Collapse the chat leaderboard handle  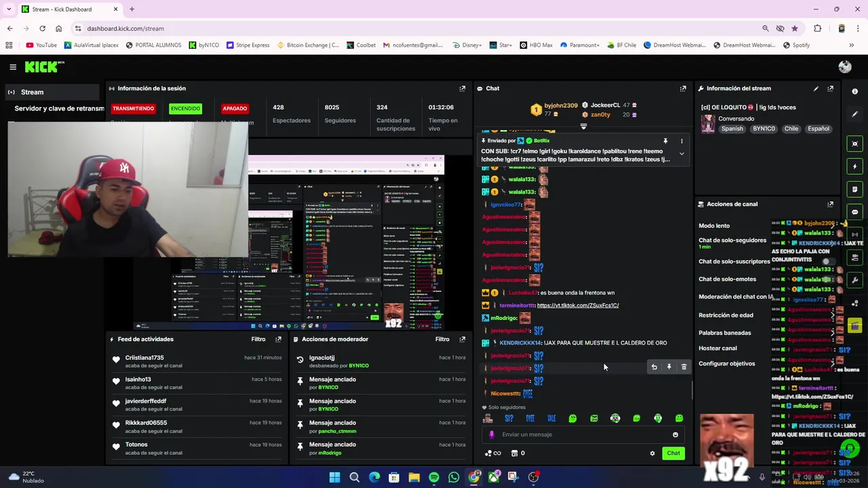coord(583,126)
